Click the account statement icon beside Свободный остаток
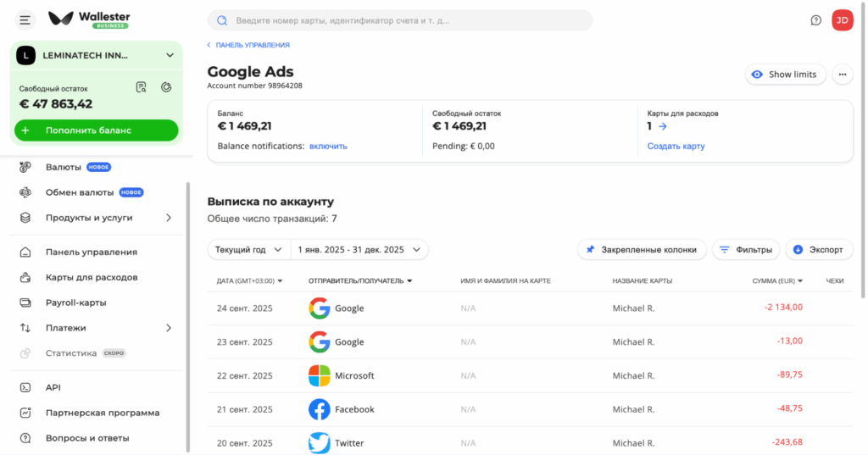This screenshot has width=868, height=455. (x=142, y=87)
